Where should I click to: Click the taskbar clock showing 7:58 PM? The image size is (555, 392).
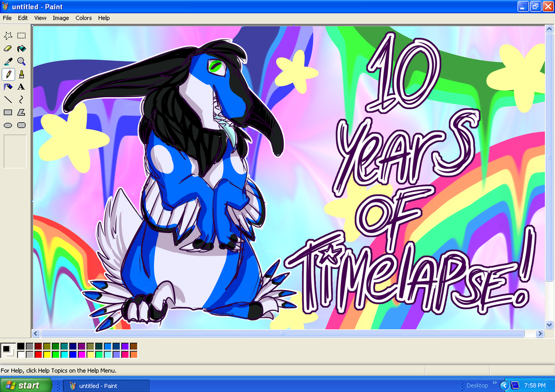pos(535,385)
